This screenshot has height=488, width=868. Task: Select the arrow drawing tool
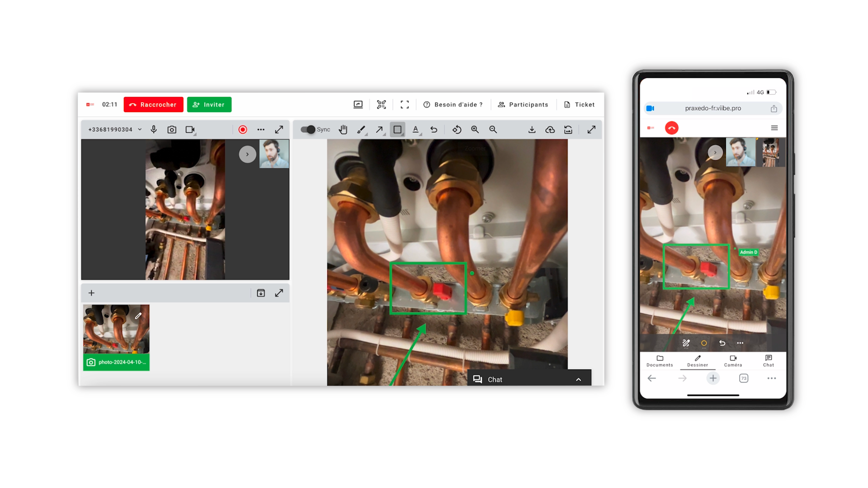pos(379,130)
